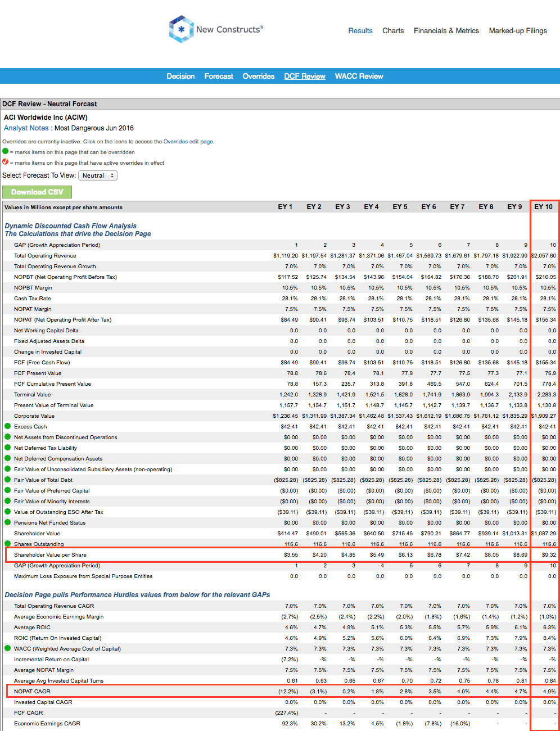Click the 'DCF Review - Neutral Forcast' heading
This screenshot has height=731, width=560.
click(x=49, y=104)
